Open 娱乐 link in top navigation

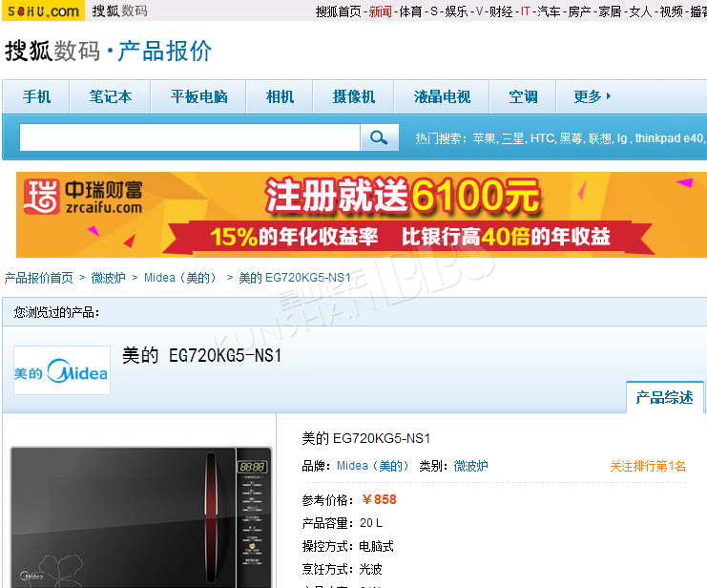(456, 11)
